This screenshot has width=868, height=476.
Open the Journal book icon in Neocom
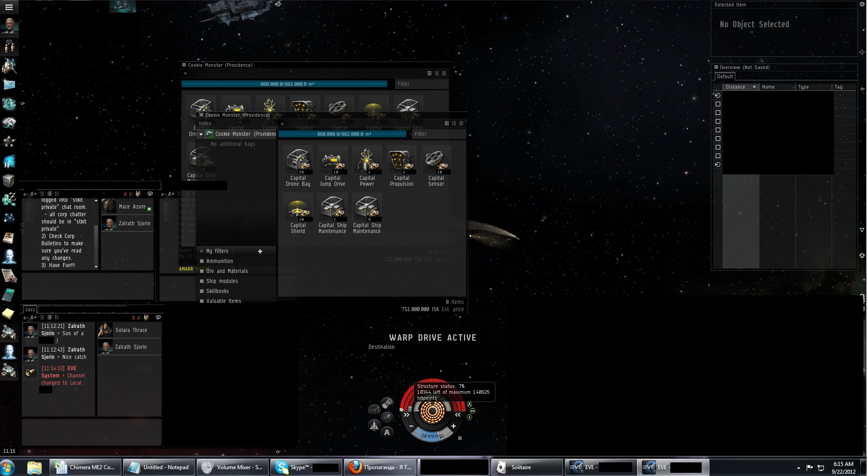click(9, 237)
